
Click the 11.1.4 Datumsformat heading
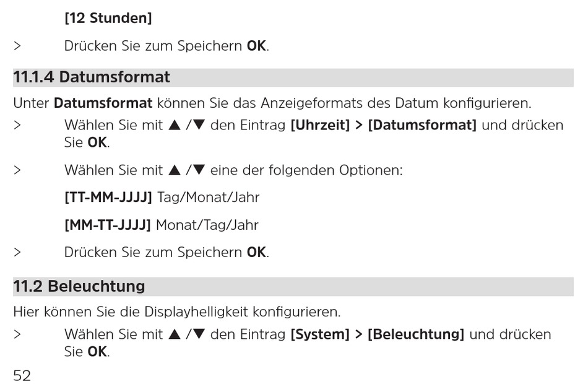tap(92, 77)
